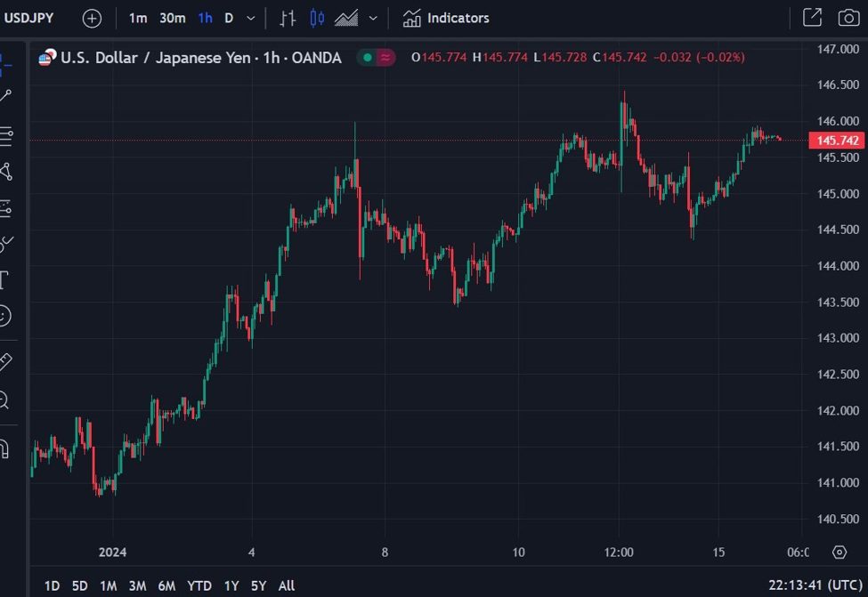The image size is (868, 597).
Task: Open the USDJPY symbol search
Action: coord(29,18)
